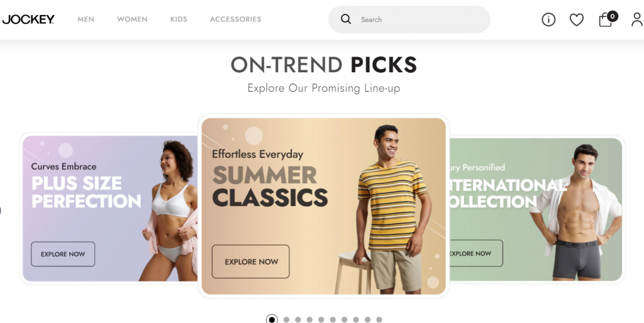The height and width of the screenshot is (323, 644).
Task: Click the cart item count badge
Action: point(613,16)
